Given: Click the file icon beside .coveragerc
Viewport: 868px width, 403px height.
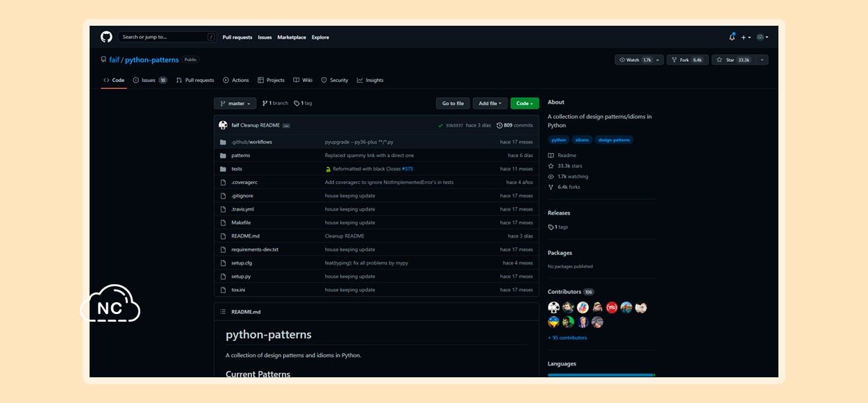Looking at the screenshot, I should point(223,182).
